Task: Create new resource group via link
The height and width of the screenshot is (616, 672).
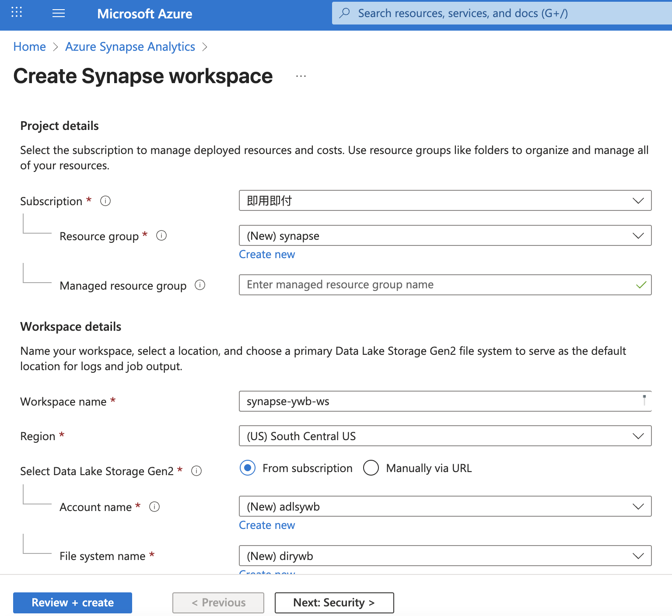Action: (x=267, y=254)
